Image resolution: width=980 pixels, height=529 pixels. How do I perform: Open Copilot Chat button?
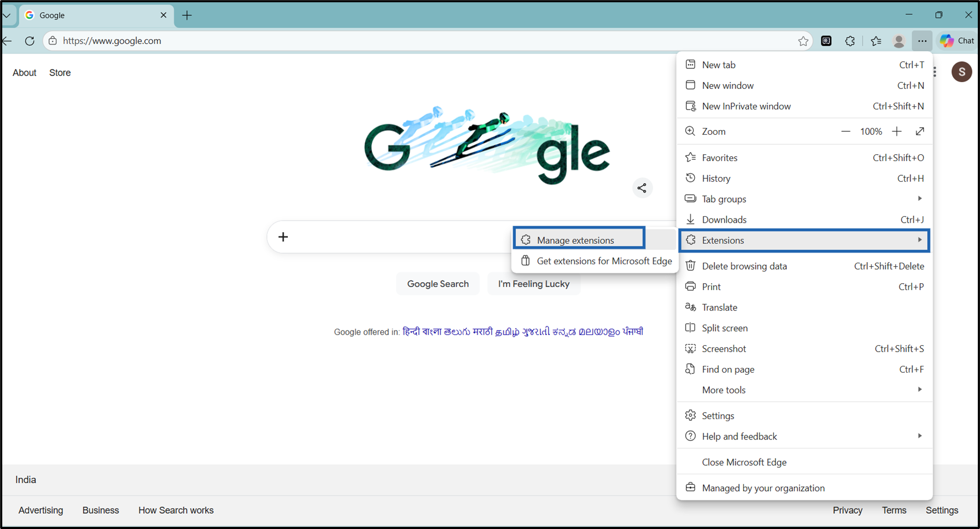coord(957,41)
